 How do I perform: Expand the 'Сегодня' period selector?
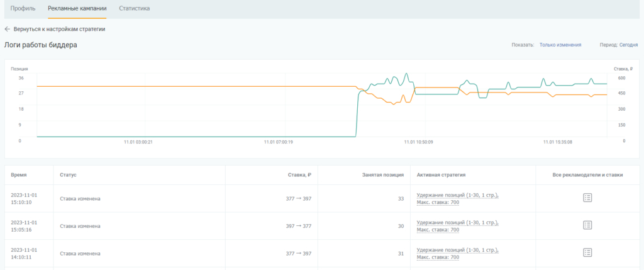click(x=628, y=45)
